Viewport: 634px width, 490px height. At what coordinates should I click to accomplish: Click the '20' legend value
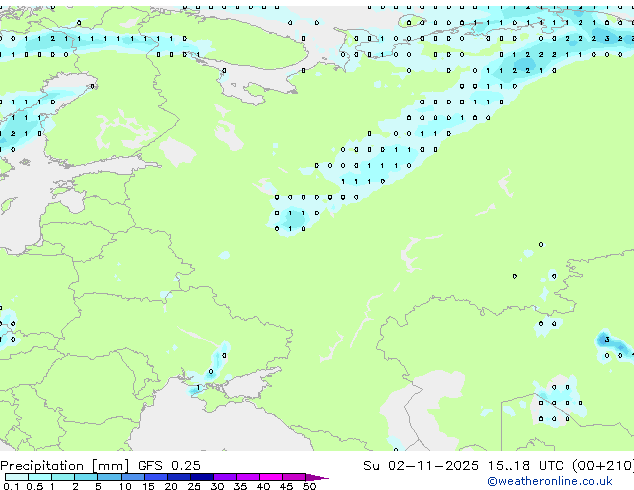coord(171,486)
